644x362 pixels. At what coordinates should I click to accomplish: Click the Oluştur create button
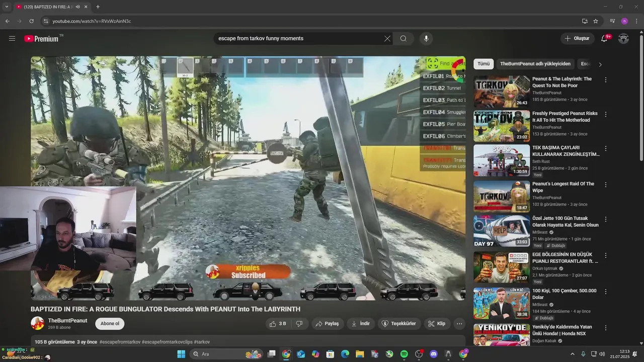tap(577, 38)
